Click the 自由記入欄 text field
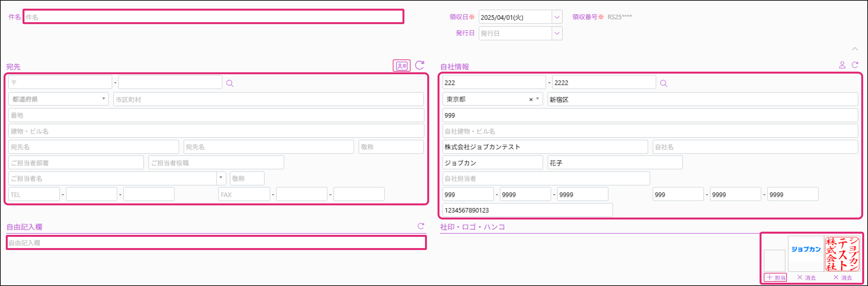This screenshot has height=286, width=868. 216,243
